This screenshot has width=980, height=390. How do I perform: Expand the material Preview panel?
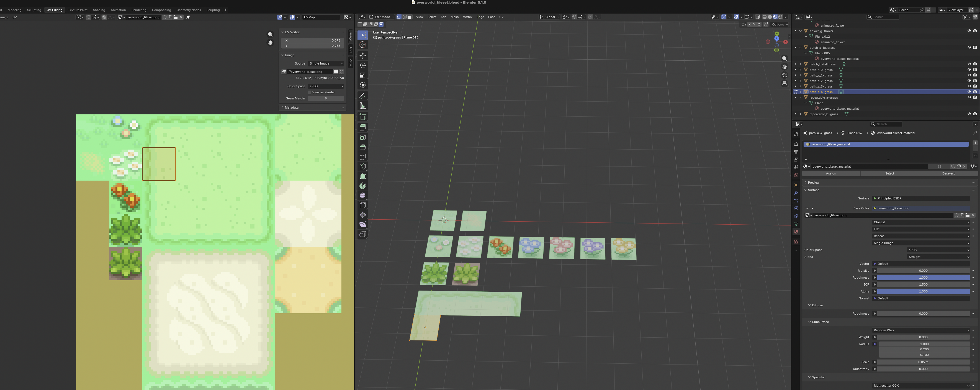[x=813, y=183]
